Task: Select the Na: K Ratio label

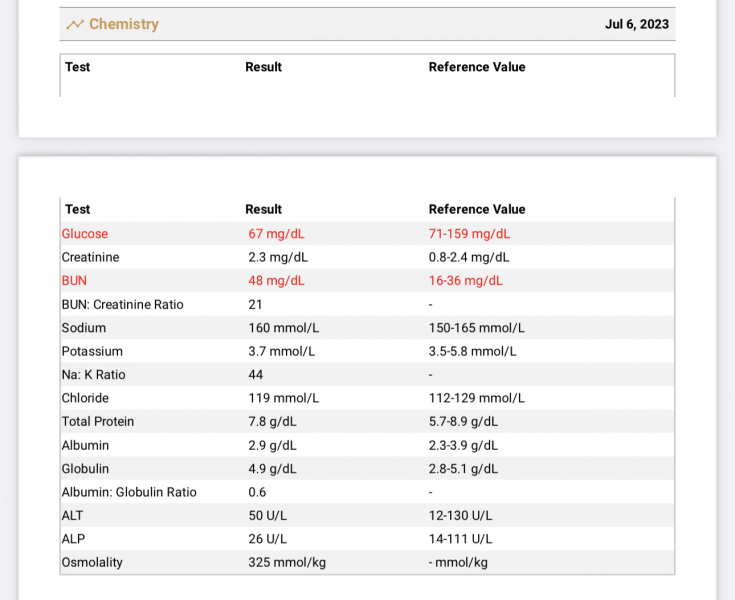Action: pos(94,375)
